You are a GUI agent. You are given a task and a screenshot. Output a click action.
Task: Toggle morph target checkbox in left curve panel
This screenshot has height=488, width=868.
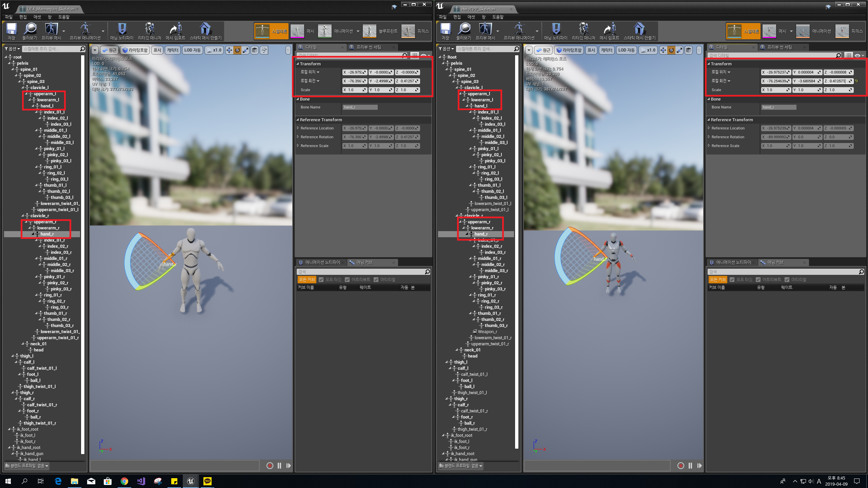(x=321, y=280)
